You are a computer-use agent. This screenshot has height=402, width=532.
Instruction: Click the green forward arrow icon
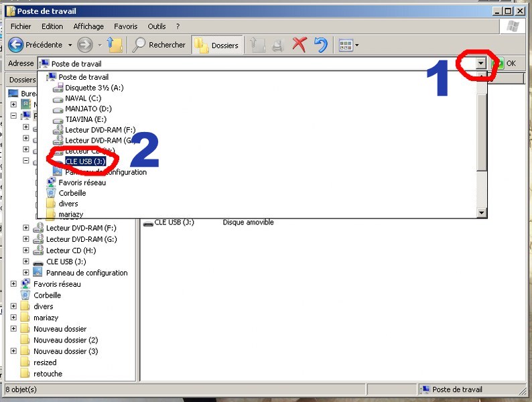tap(85, 45)
